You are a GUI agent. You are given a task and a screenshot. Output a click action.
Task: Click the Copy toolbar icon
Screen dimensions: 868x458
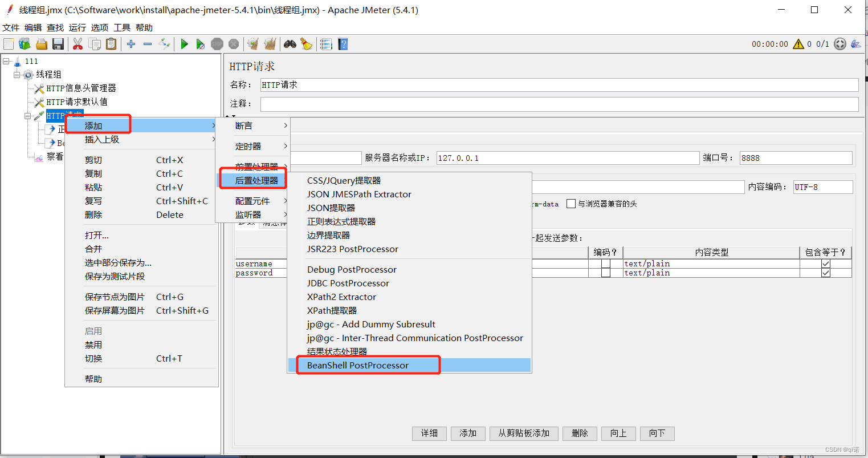pyautogui.click(x=95, y=44)
